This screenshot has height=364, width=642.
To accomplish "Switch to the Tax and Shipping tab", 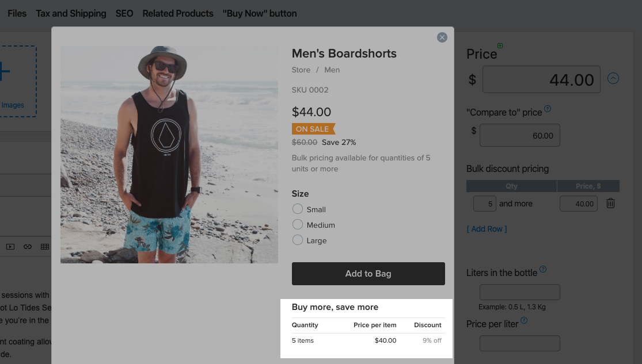I will pos(71,13).
